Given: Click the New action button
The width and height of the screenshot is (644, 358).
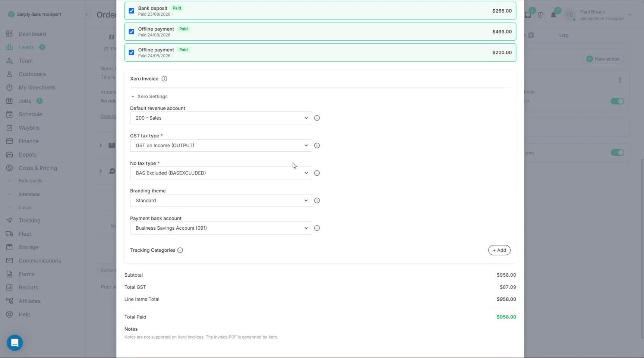Looking at the screenshot, I should coord(603,59).
